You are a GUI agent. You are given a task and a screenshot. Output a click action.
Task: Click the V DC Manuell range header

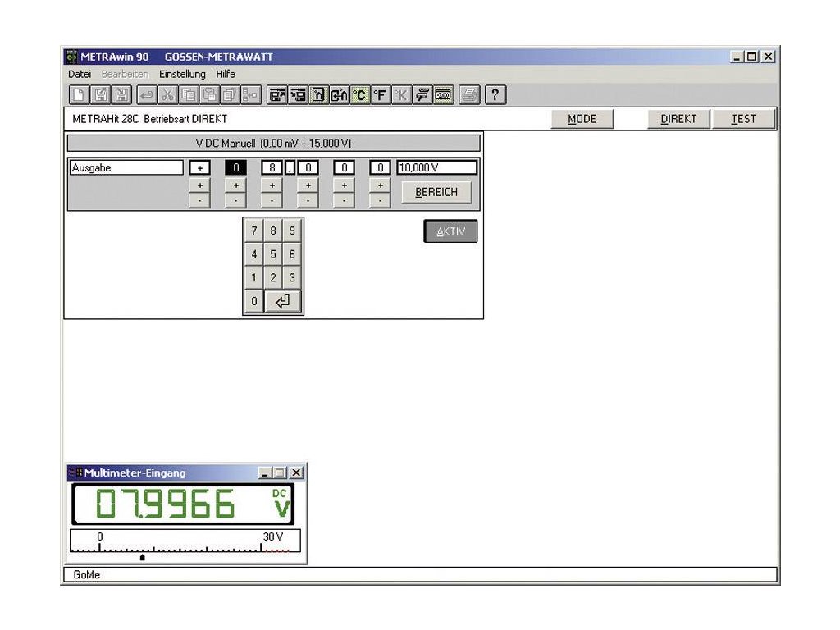(x=273, y=144)
